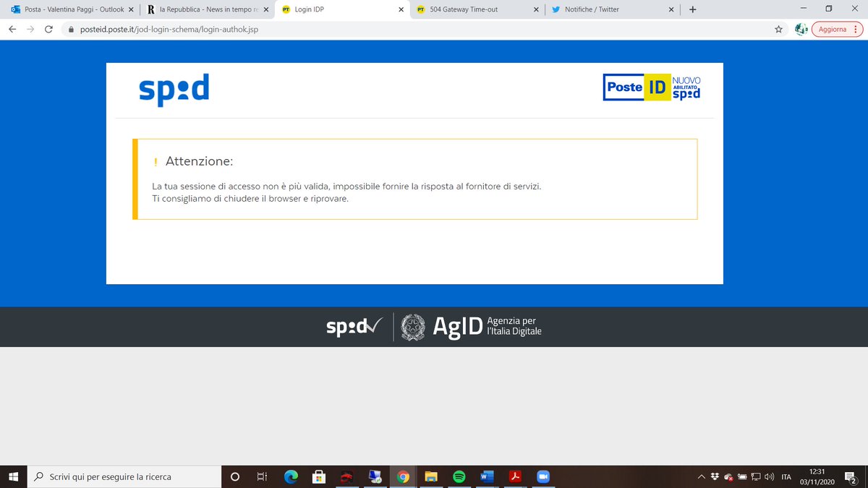Open Chrome three-dot menu
Image resolution: width=868 pixels, height=488 pixels.
pyautogui.click(x=855, y=30)
